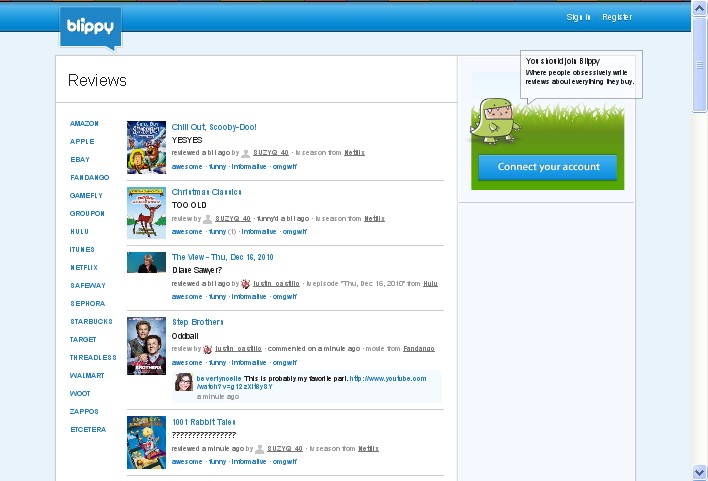Image resolution: width=708 pixels, height=481 pixels.
Task: Open 1001 Rabbit Tales cover thumbnail
Action: click(146, 443)
